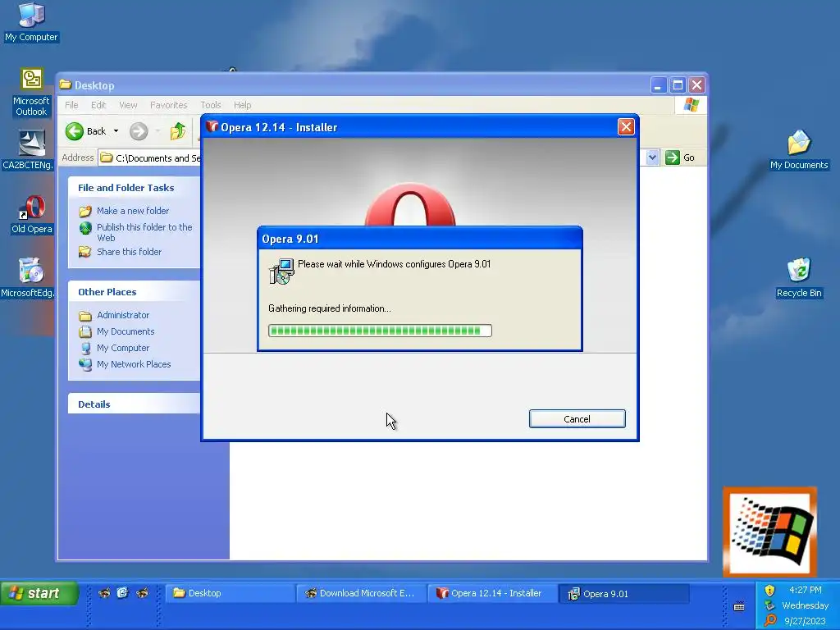The width and height of the screenshot is (840, 630).
Task: Open the File menu in Desktop window
Action: [x=71, y=105]
